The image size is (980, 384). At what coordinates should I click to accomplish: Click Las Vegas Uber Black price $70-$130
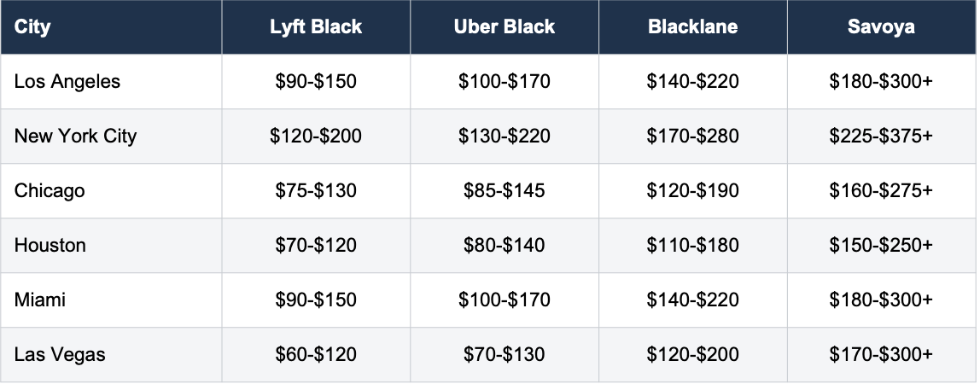505,355
